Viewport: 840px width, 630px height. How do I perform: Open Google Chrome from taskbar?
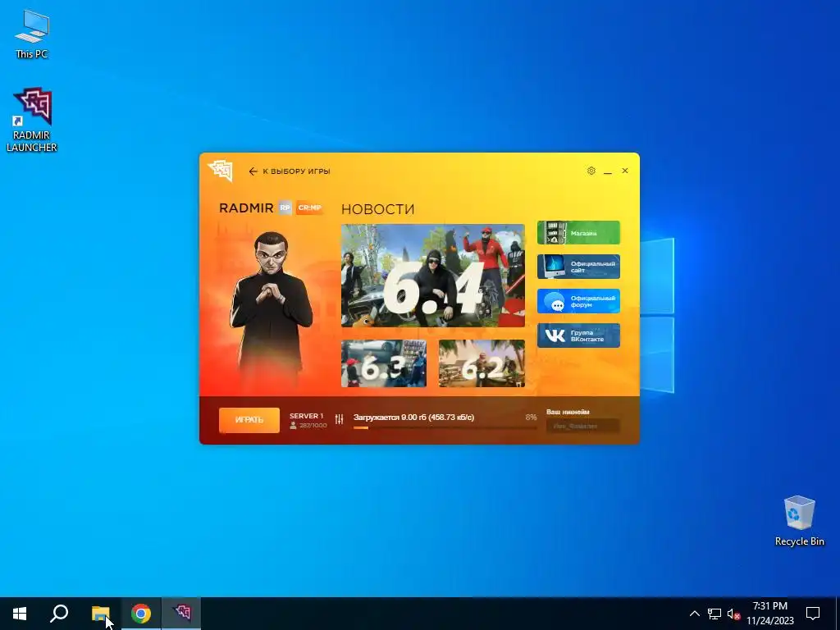[x=141, y=614]
